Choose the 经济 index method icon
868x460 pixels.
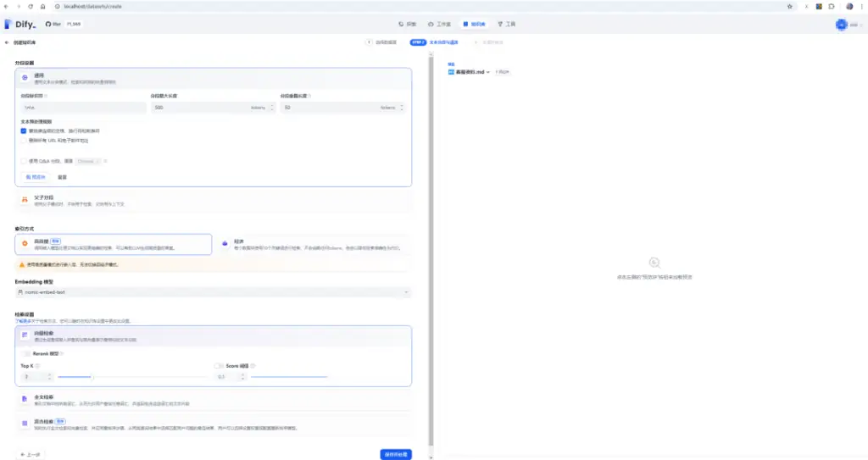tap(225, 244)
